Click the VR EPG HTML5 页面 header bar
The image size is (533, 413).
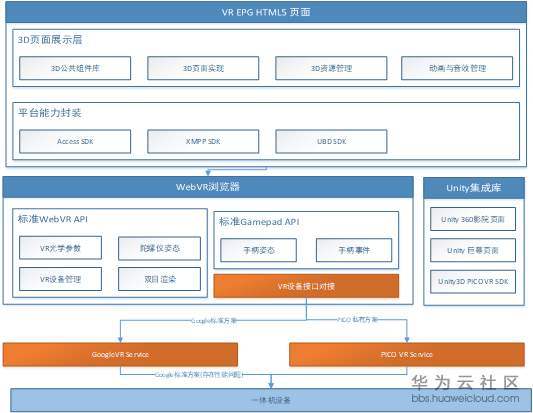coord(266,12)
